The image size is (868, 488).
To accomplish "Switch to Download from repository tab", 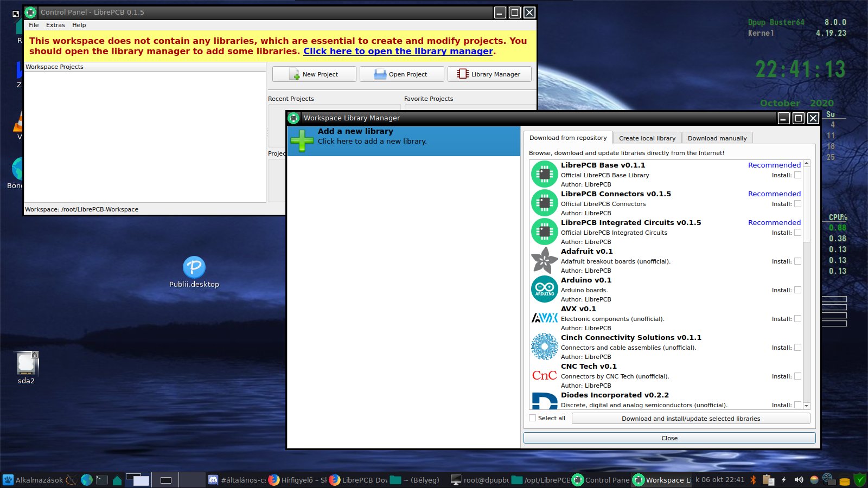I will pos(568,138).
